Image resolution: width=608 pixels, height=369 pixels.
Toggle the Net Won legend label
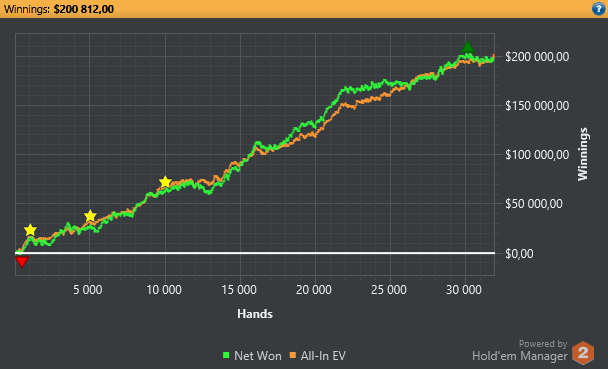point(257,356)
